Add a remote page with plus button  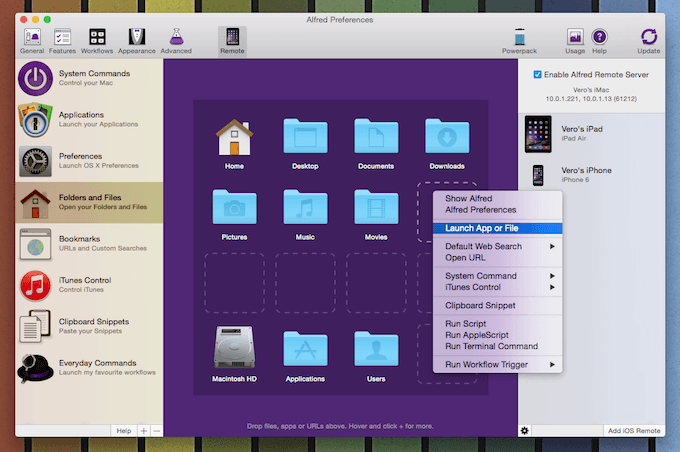click(144, 431)
